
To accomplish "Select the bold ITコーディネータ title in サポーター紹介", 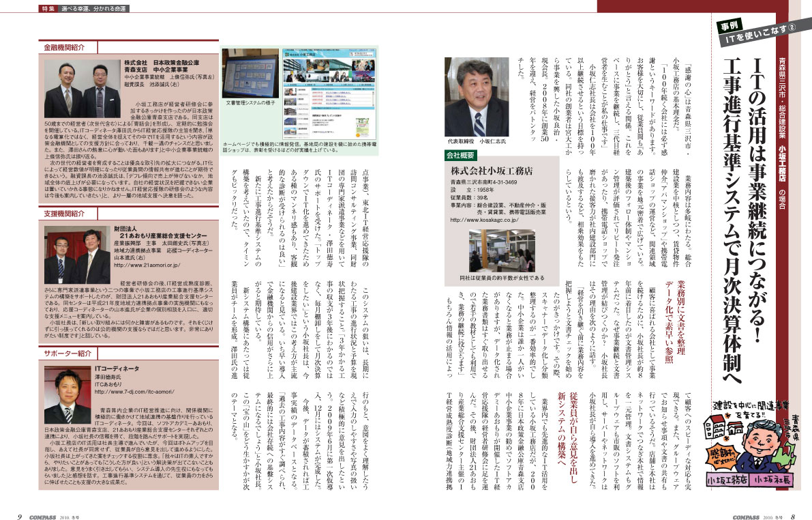I will tap(117, 369).
